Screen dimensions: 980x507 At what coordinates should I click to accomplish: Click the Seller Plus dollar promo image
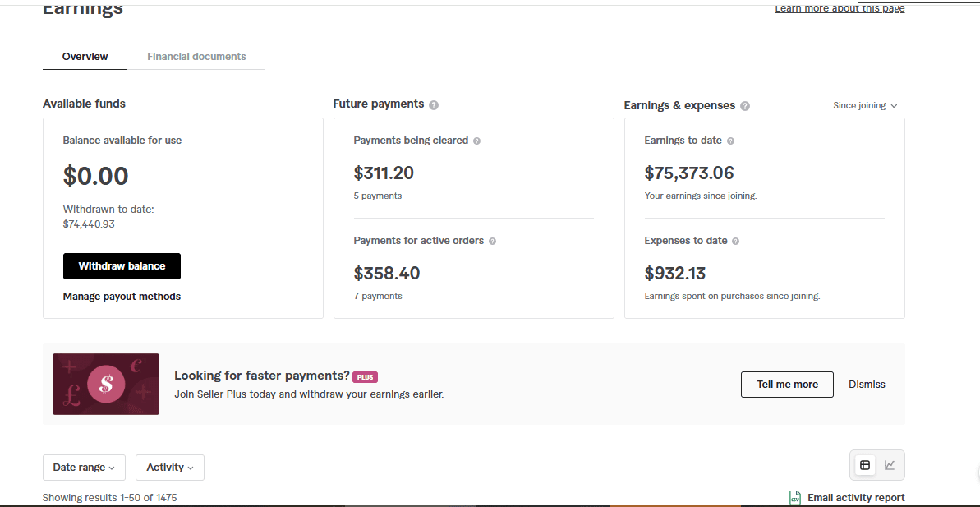click(106, 384)
